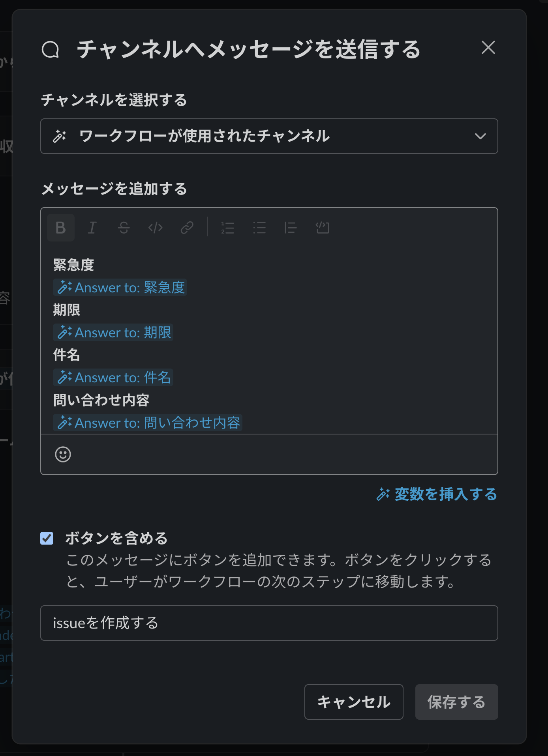Create an ordered list
Screen dimensions: 548x756
tap(228, 228)
